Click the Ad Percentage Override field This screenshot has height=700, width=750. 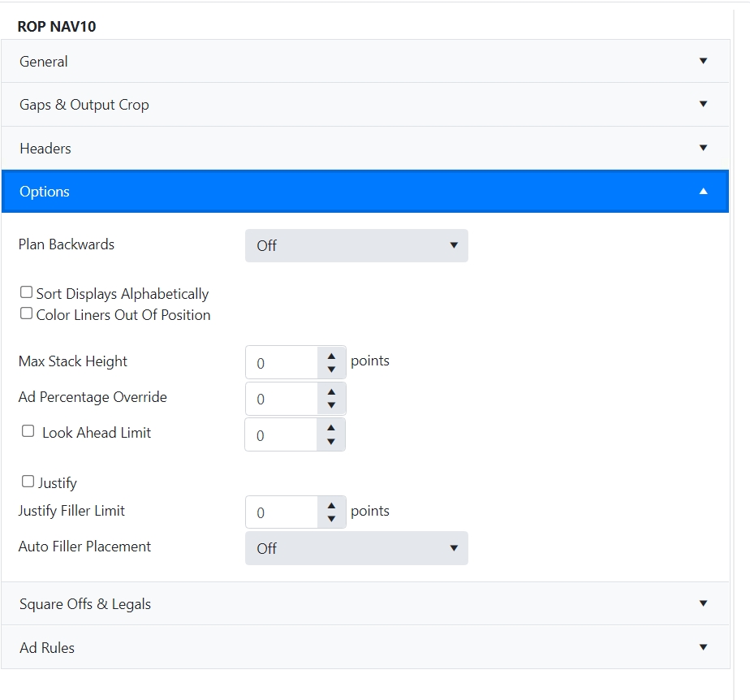(x=282, y=399)
